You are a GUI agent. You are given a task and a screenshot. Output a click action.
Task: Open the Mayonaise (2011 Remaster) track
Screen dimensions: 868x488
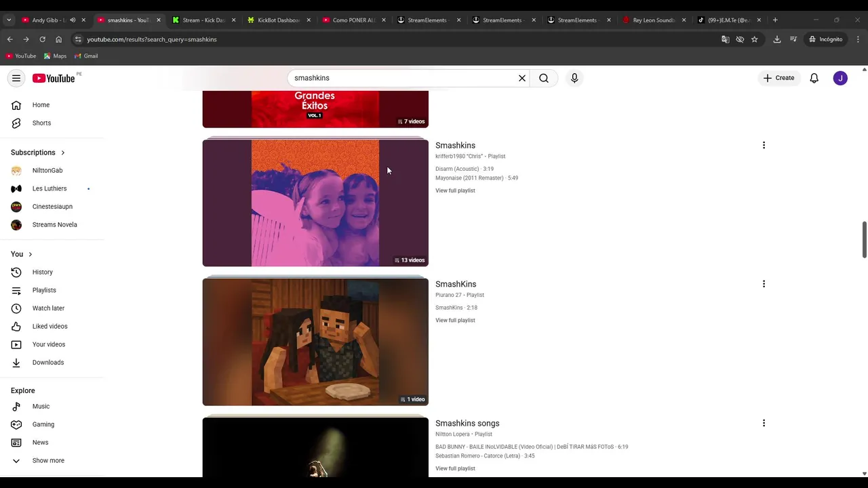click(x=477, y=178)
